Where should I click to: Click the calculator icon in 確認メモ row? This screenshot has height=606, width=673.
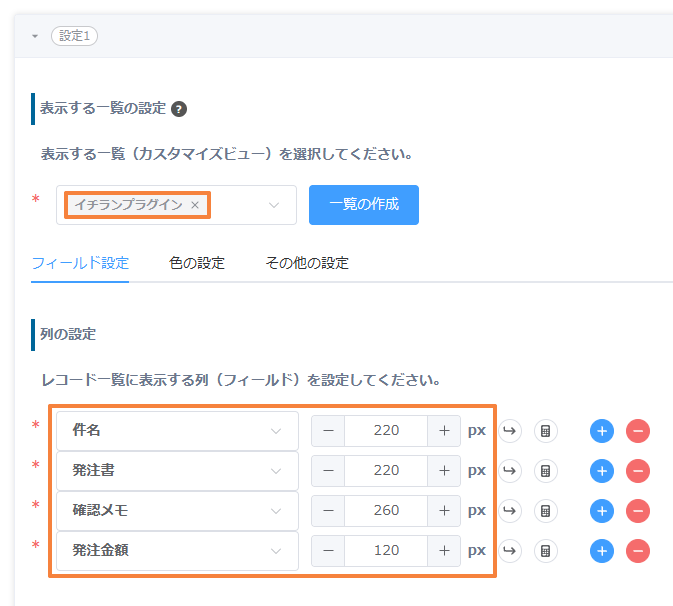(x=546, y=511)
